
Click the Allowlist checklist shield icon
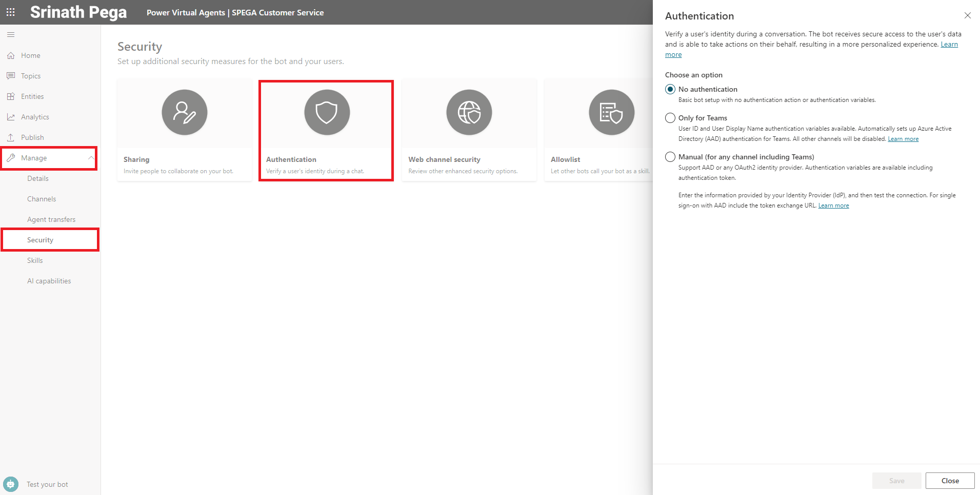[611, 112]
